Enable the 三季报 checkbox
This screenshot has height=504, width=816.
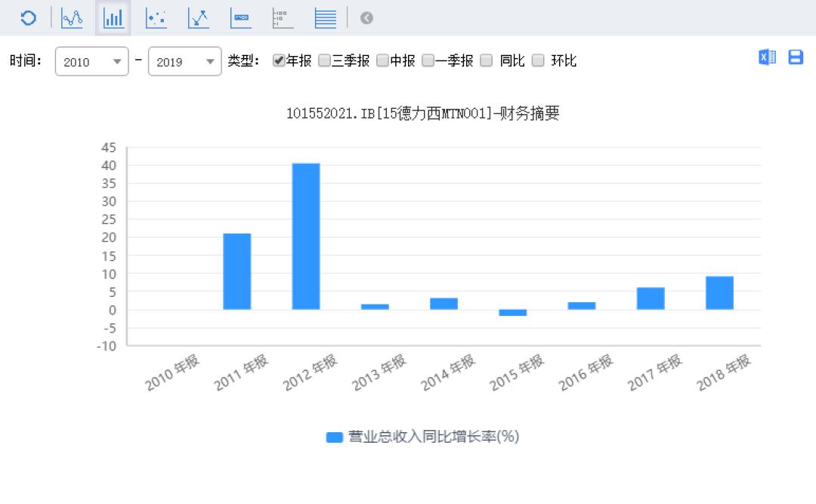pos(323,60)
